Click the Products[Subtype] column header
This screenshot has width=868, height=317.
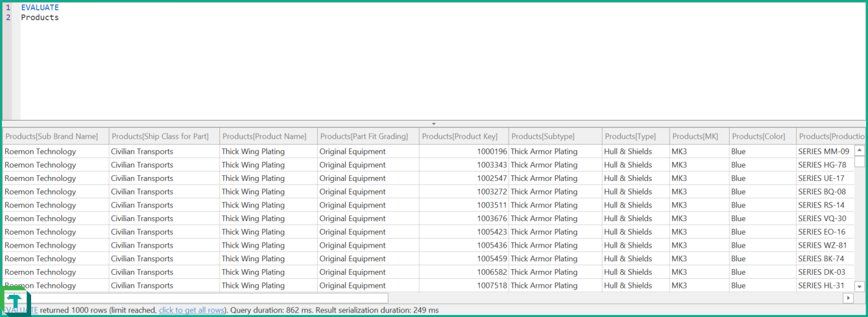pos(555,136)
